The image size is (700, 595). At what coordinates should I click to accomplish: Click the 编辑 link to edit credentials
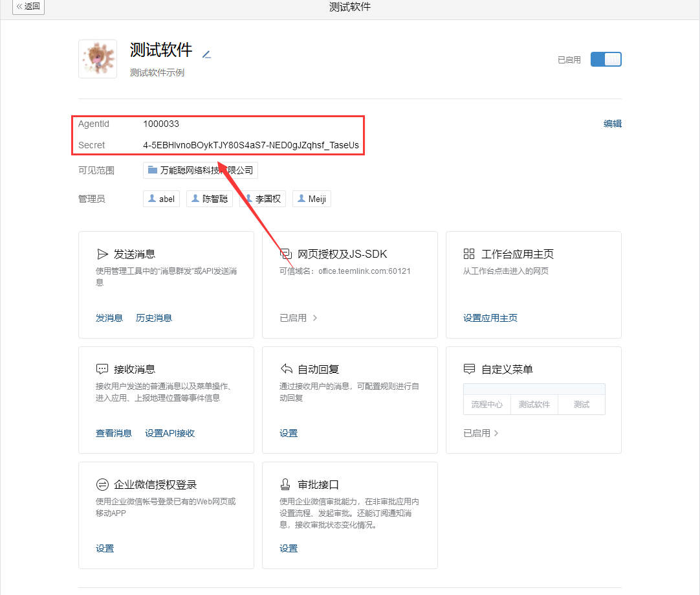612,123
